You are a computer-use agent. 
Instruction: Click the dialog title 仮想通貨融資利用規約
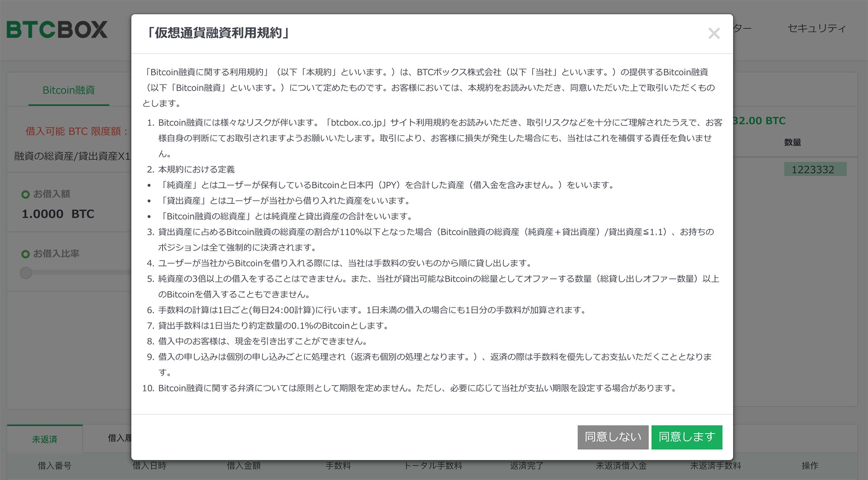click(217, 33)
